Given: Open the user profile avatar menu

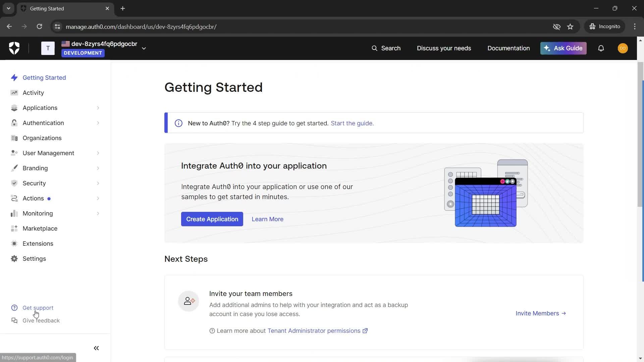Looking at the screenshot, I should point(623,48).
